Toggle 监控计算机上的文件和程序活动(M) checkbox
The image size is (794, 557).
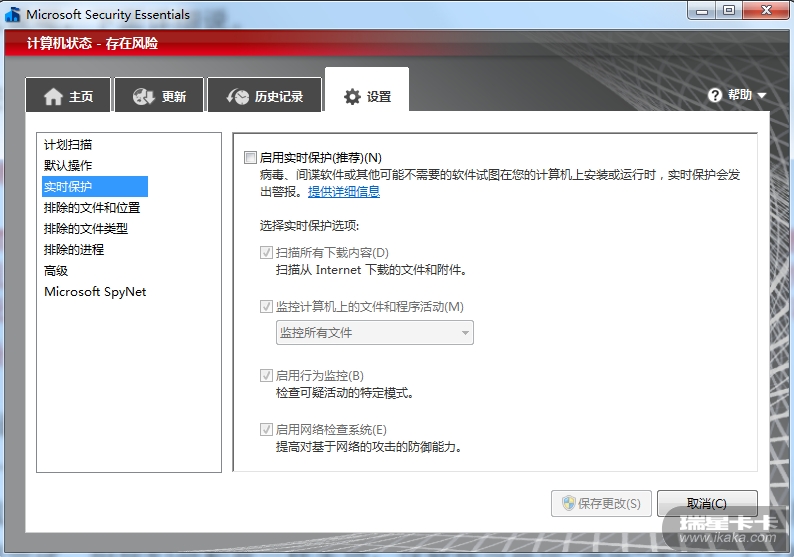click(266, 306)
